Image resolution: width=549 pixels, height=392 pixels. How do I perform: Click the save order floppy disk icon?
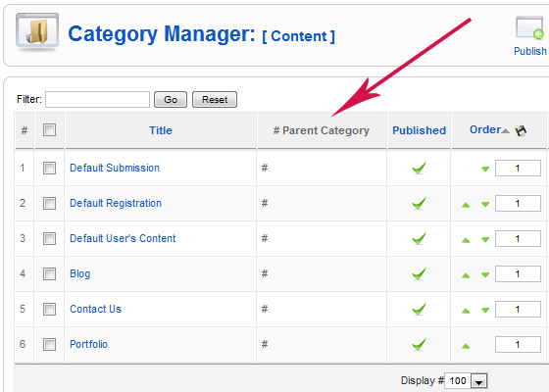(521, 130)
